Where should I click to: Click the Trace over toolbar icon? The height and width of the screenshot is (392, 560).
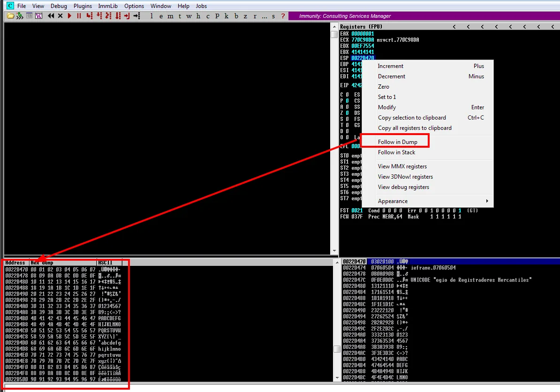point(118,16)
